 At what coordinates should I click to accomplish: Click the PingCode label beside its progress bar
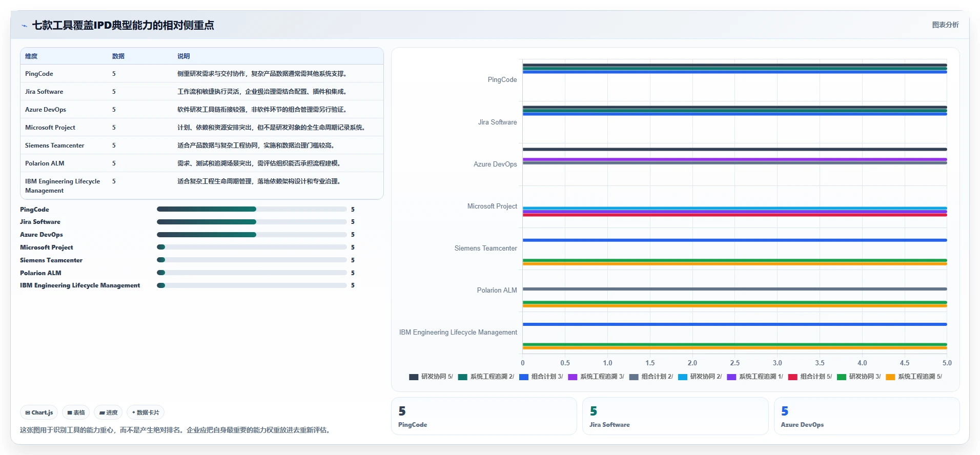35,210
